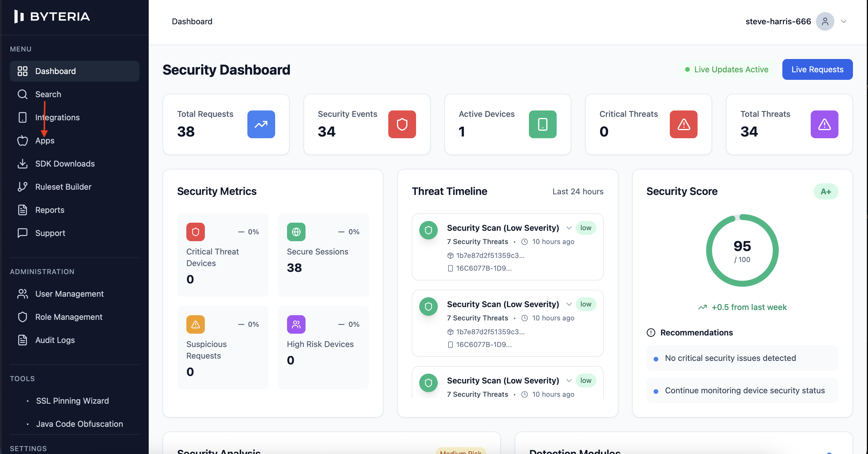Click the Recommendations info icon
This screenshot has width=868, height=454.
(x=651, y=333)
